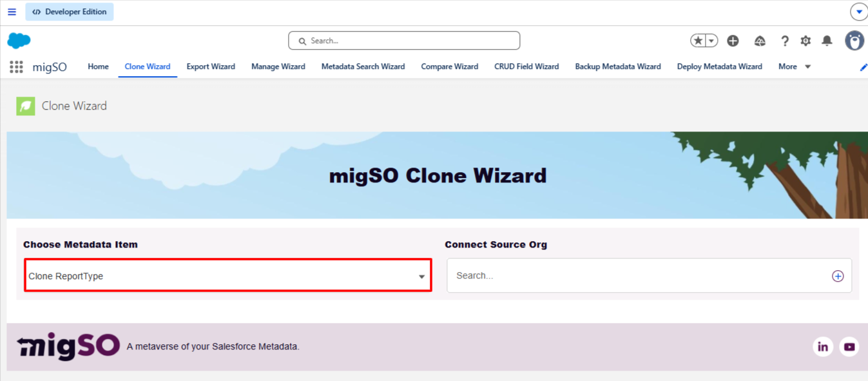Image resolution: width=868 pixels, height=381 pixels.
Task: Focus the global Search box
Action: (x=404, y=41)
